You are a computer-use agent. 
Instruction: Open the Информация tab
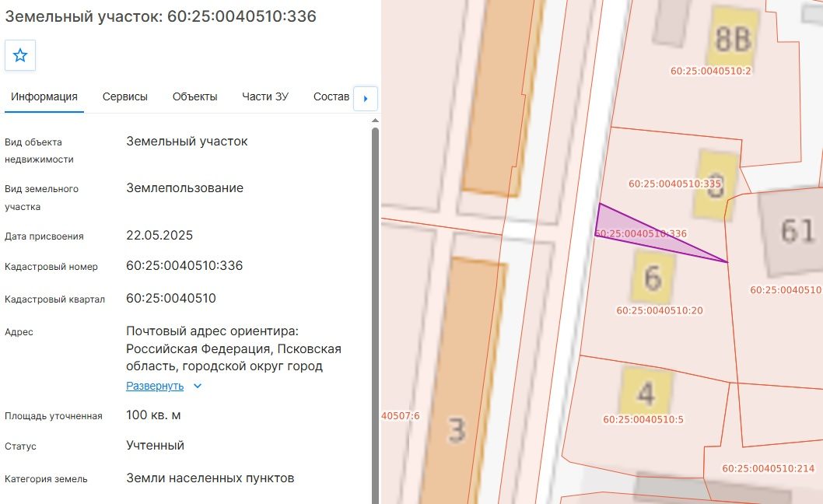pos(44,96)
